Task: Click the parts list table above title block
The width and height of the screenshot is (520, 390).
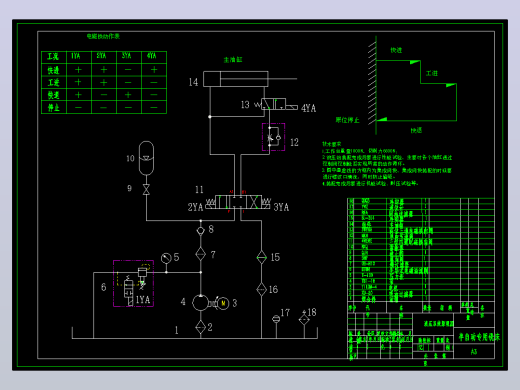Action: (421, 250)
